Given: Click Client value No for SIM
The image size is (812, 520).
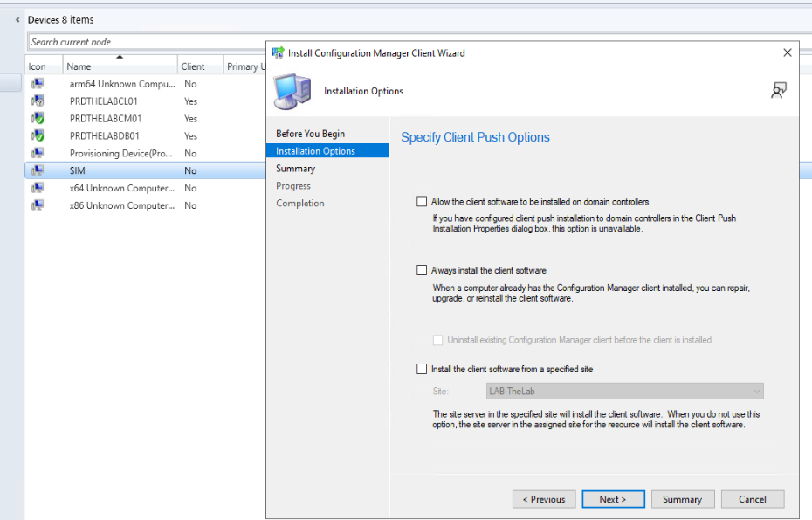Looking at the screenshot, I should pyautogui.click(x=190, y=170).
